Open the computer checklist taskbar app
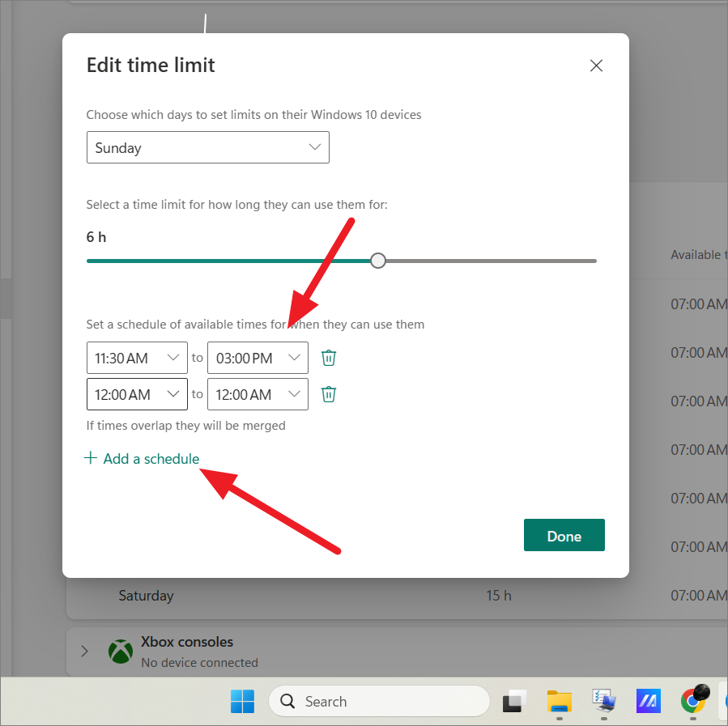The width and height of the screenshot is (728, 726). click(x=603, y=701)
